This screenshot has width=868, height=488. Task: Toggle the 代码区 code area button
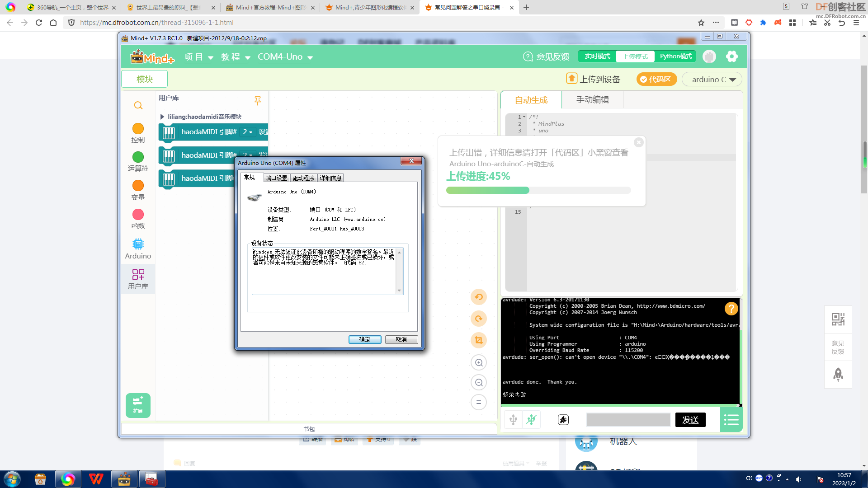tap(656, 80)
